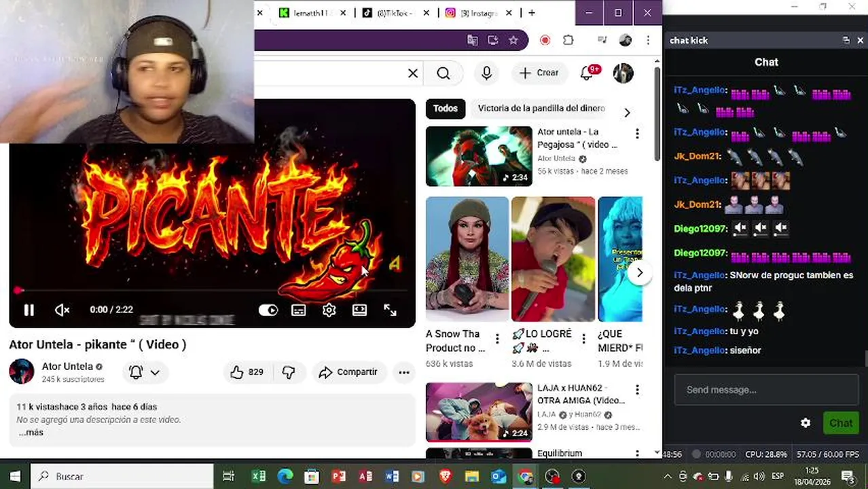Screen dimensions: 868x489
Task: Expand description with ...más
Action: [x=31, y=433]
